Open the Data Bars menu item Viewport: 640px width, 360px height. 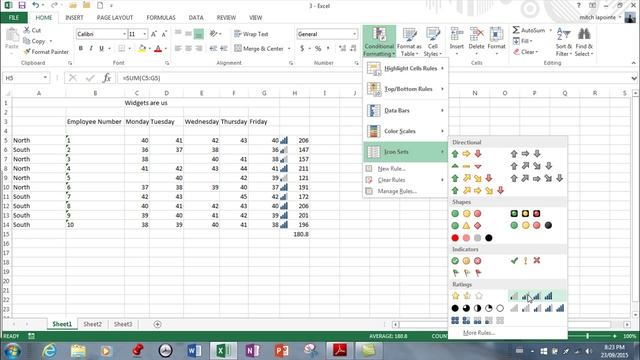(x=405, y=111)
